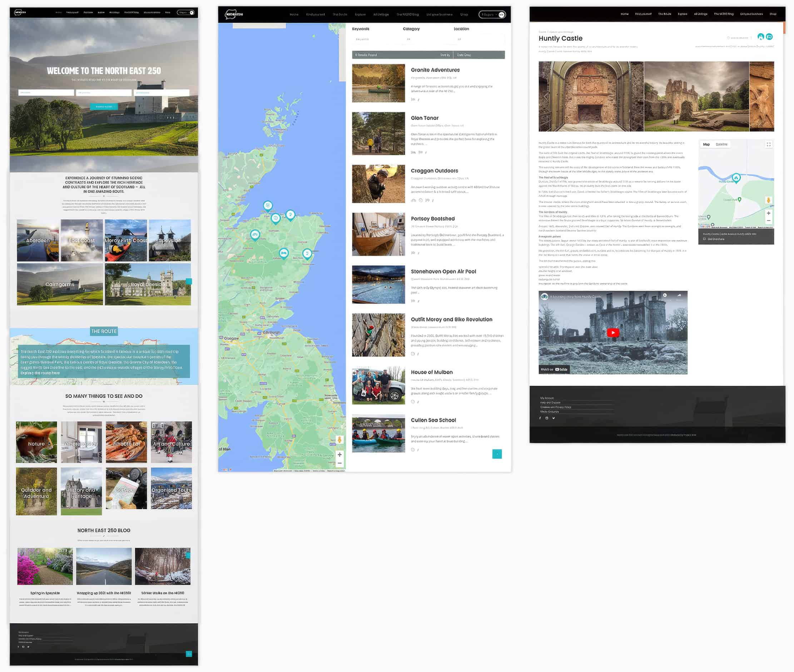Zoom out on the Huntly Castle map

click(x=769, y=220)
